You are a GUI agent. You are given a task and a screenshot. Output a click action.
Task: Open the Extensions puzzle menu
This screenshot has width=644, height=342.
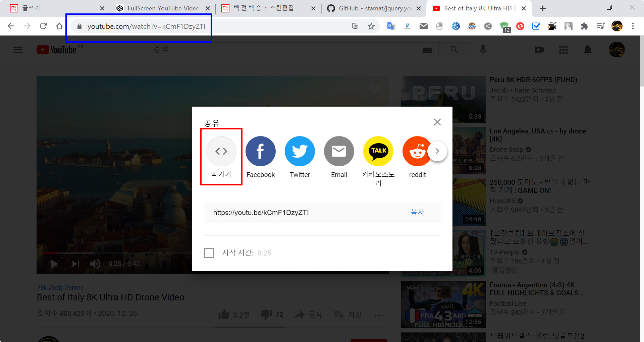[585, 26]
